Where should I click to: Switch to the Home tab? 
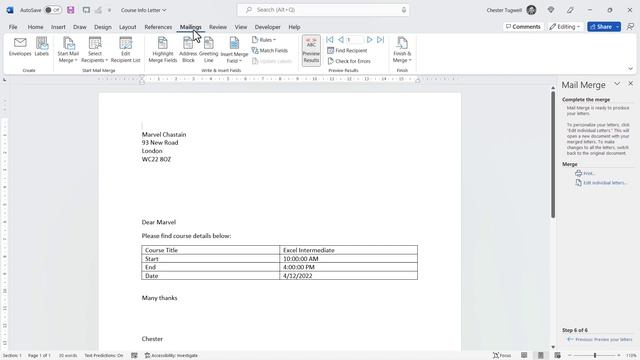point(36,27)
